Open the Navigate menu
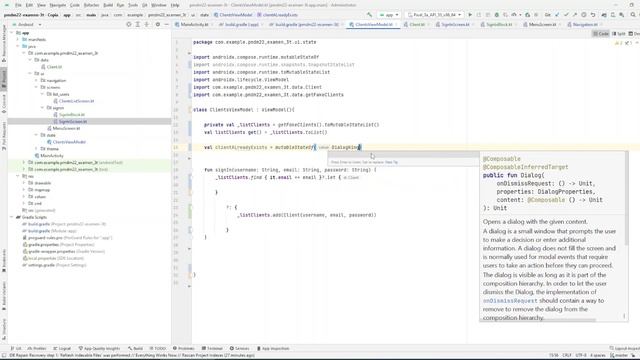 (x=58, y=5)
